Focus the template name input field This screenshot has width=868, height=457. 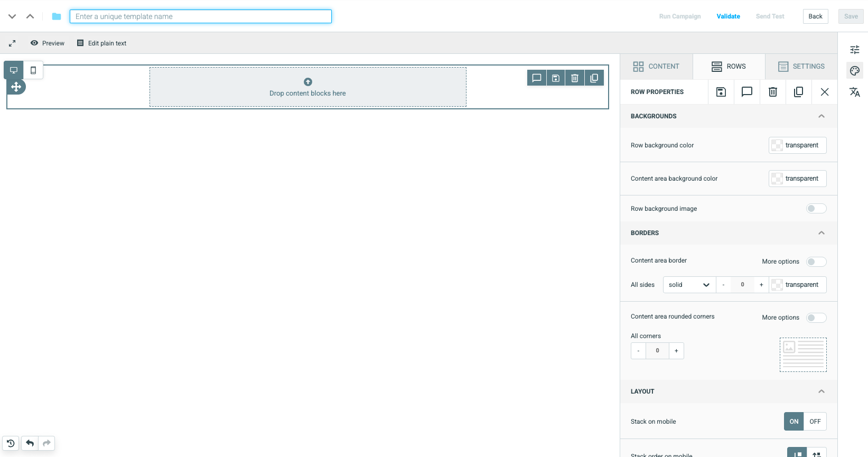(x=201, y=16)
